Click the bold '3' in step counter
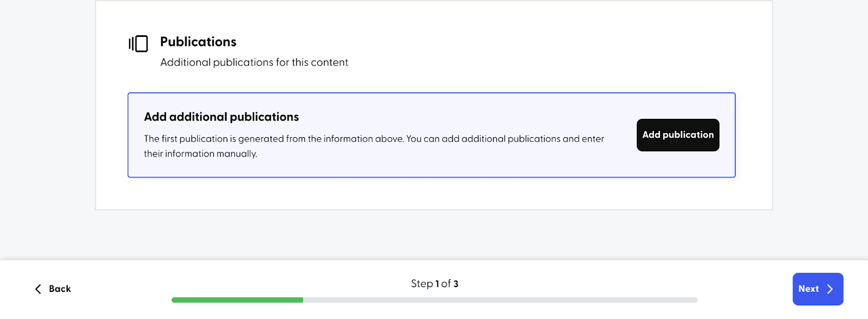This screenshot has width=868, height=319. pyautogui.click(x=456, y=284)
